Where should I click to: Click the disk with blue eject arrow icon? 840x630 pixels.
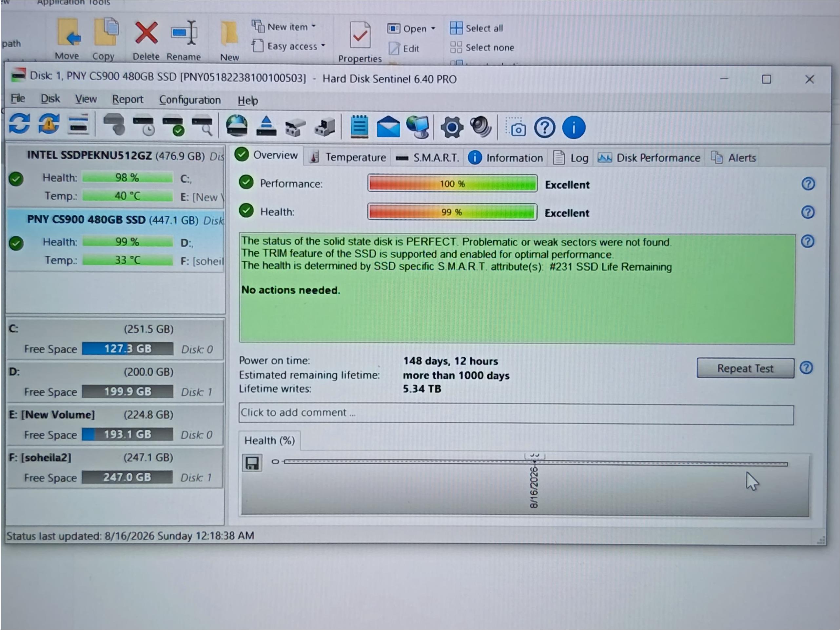266,126
